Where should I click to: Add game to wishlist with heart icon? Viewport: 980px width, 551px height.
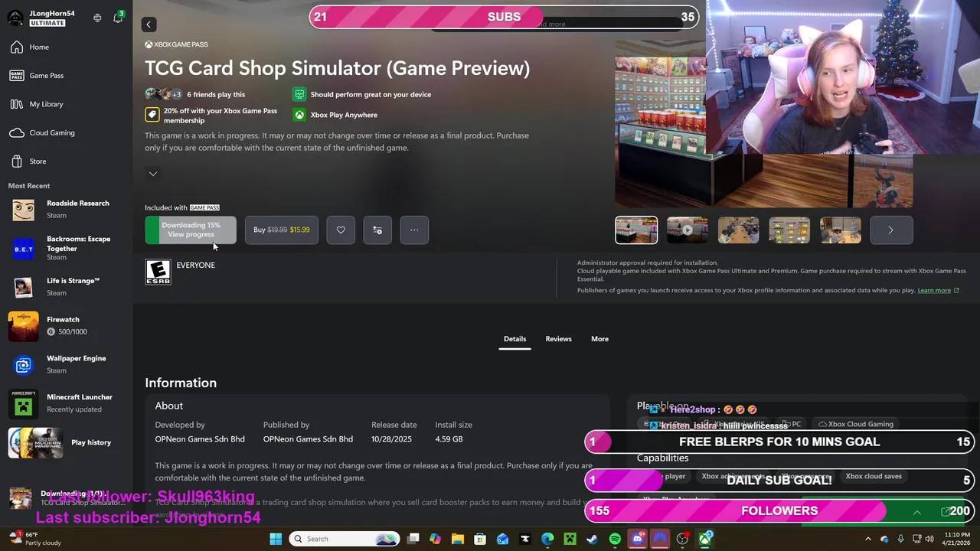pos(341,230)
